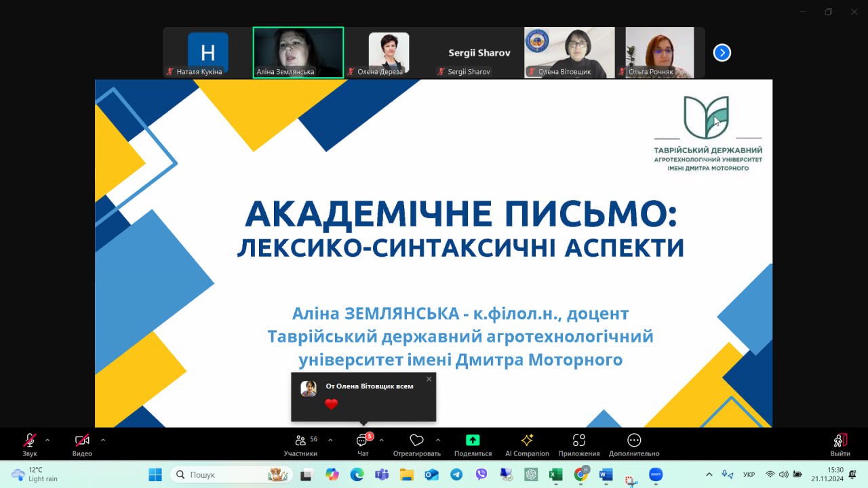Show next participants with blue arrow button
This screenshot has width=868, height=488.
tap(722, 52)
